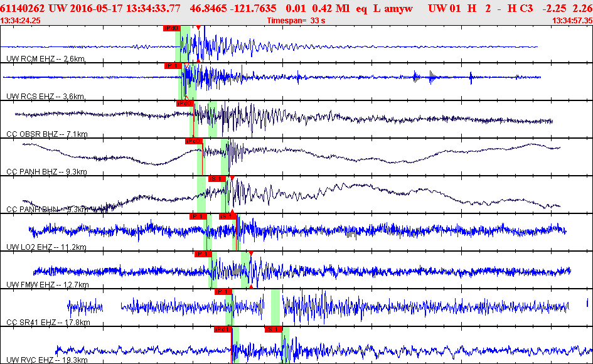The width and height of the screenshot is (593, 364).
Task: Click the iPd0 pick flag on CC OBSR trace
Action: point(186,104)
